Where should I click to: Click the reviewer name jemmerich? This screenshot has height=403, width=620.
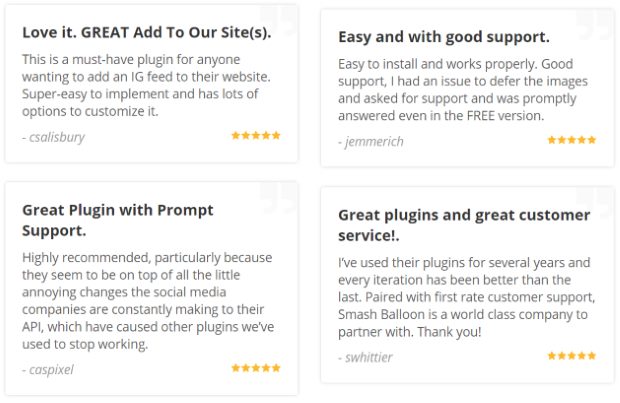(373, 142)
